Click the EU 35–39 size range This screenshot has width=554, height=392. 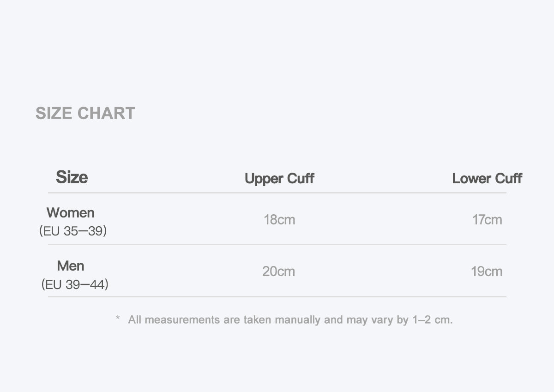[73, 231]
